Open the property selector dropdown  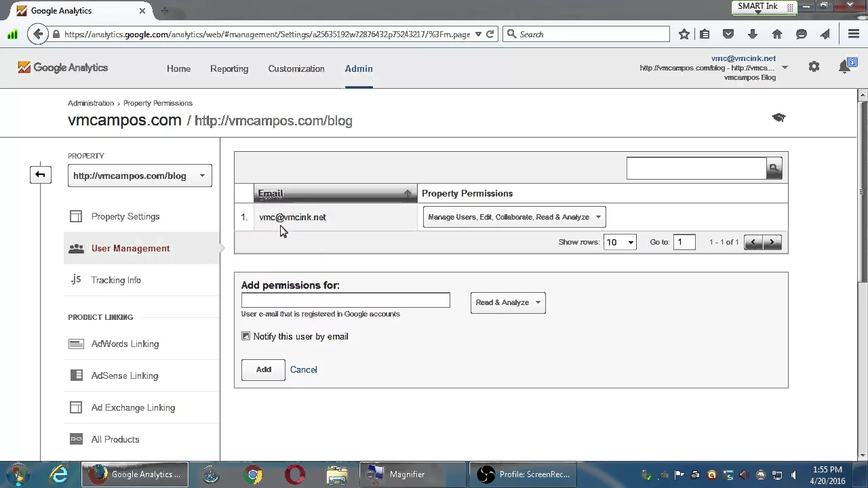tap(140, 176)
